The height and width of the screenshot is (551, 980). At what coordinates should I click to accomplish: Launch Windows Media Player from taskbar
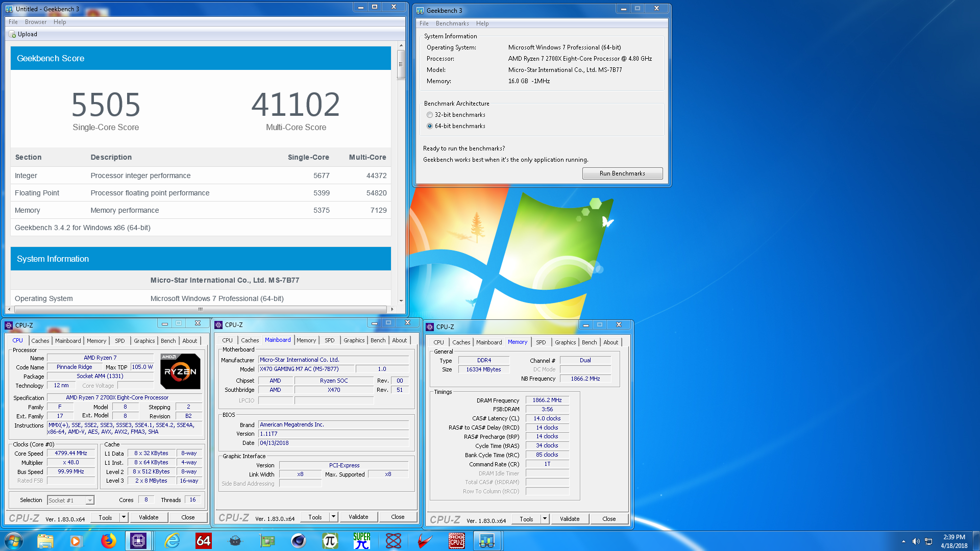point(76,541)
